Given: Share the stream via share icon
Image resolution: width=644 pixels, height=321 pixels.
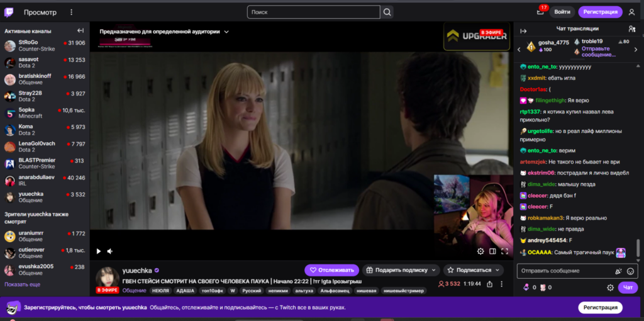Looking at the screenshot, I should (489, 284).
